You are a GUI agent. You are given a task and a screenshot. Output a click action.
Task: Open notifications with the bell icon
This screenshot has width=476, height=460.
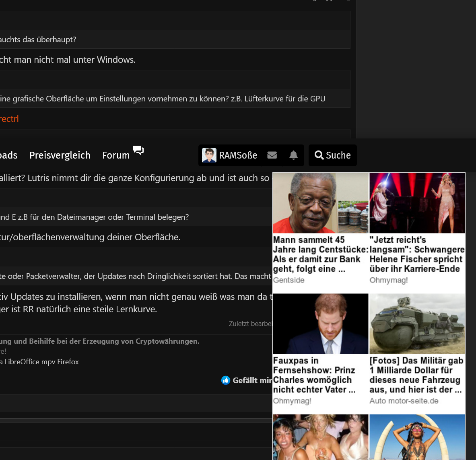(x=293, y=155)
